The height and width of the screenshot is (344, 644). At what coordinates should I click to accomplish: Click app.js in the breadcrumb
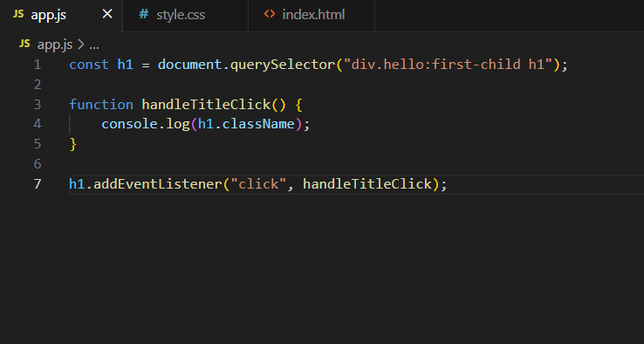pyautogui.click(x=55, y=45)
